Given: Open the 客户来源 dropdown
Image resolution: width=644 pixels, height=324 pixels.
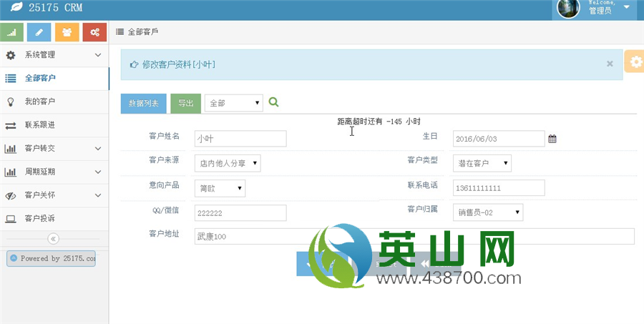Looking at the screenshot, I should pos(228,164).
